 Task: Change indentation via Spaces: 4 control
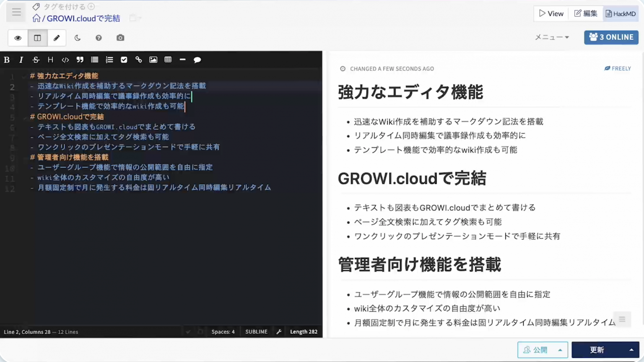click(x=223, y=331)
